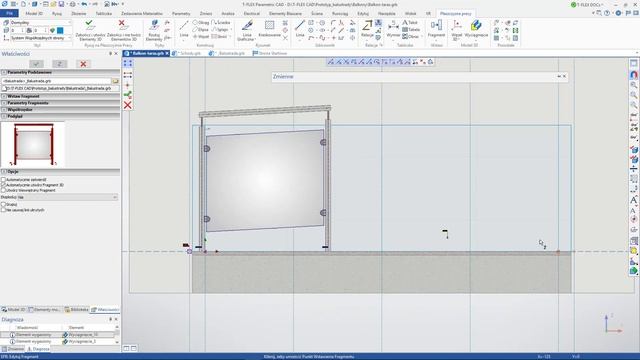Click the new document icon in quick access
This screenshot has width=640, height=360.
[23, 4]
